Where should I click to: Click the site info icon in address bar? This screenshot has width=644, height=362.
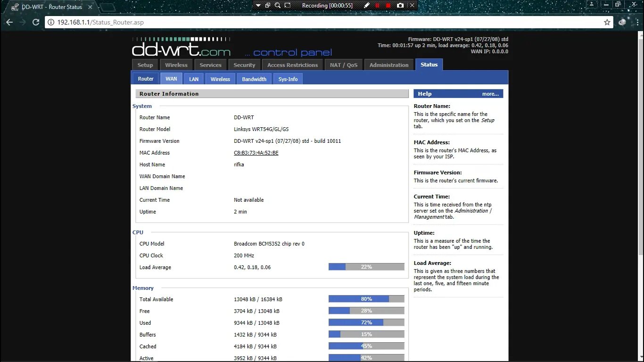(51, 22)
